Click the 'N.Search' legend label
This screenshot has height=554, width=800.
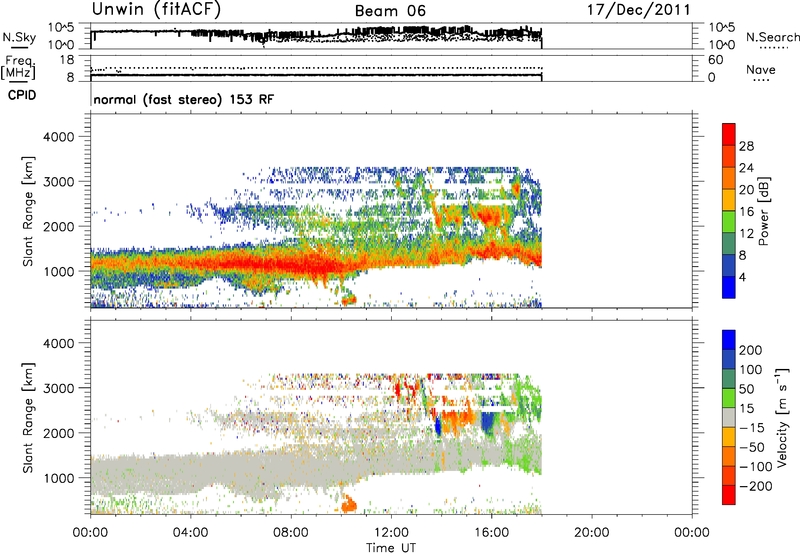click(x=772, y=37)
